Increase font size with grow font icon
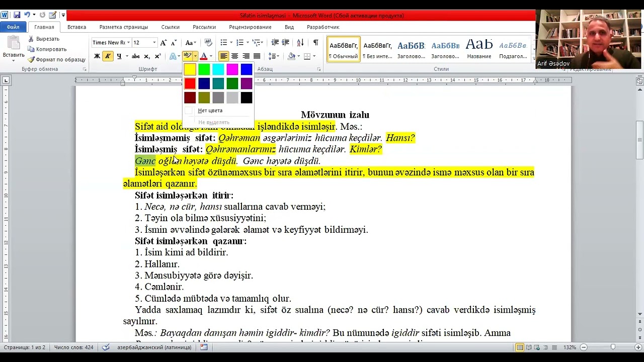 pos(163,43)
